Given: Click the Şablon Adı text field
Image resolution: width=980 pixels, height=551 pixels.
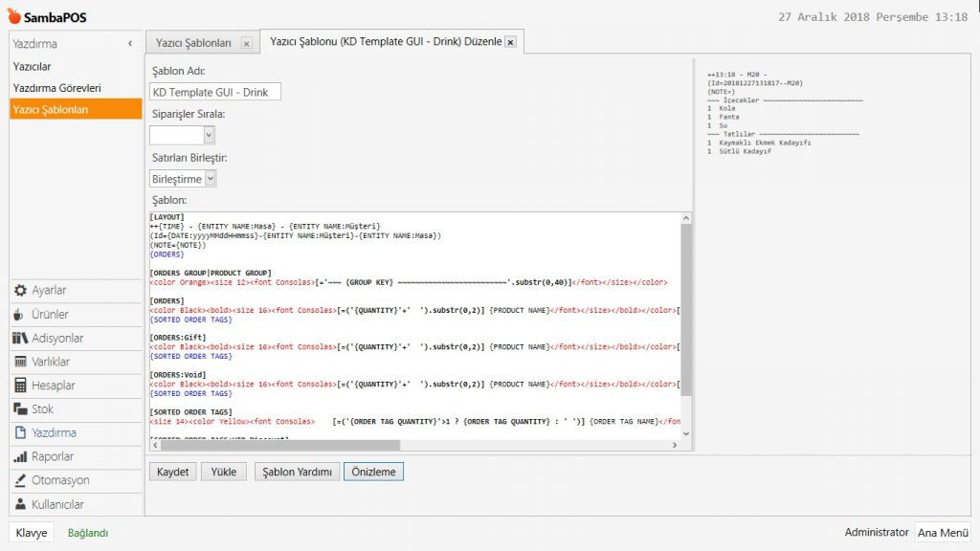Looking at the screenshot, I should coord(215,92).
